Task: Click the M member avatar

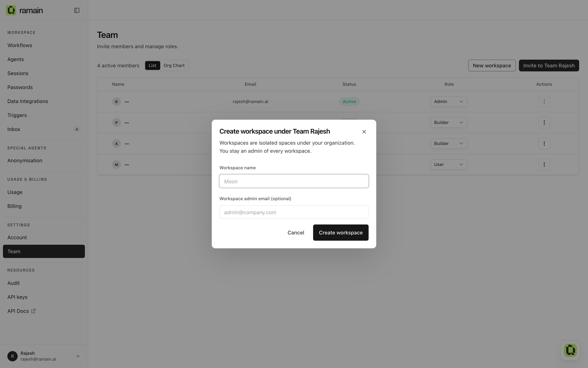Action: [116, 164]
